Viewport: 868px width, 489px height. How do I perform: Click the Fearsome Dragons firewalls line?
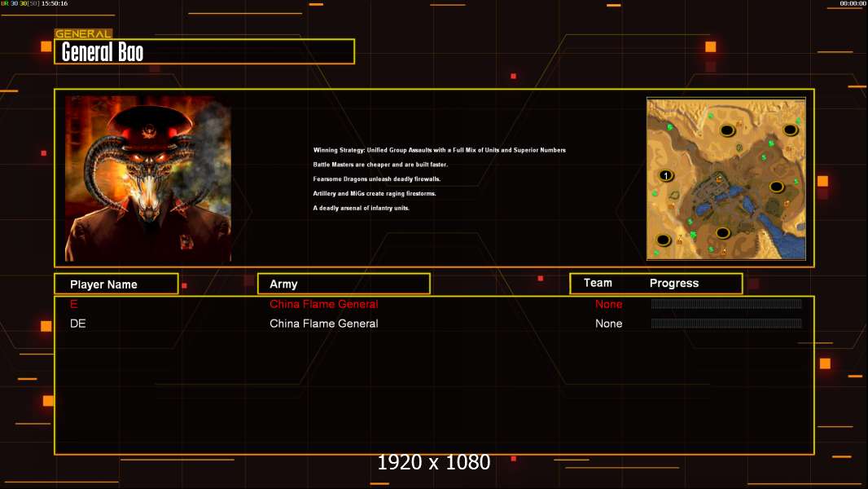pos(376,178)
